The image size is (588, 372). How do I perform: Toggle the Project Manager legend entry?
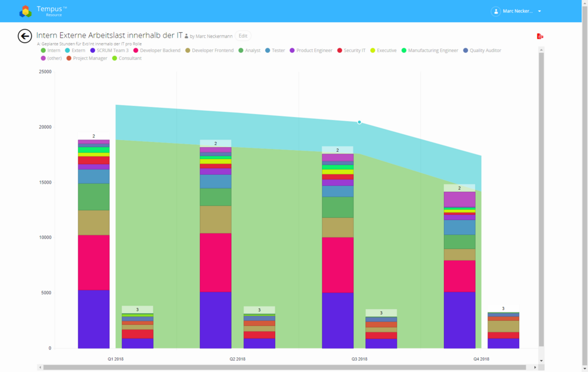coord(87,58)
